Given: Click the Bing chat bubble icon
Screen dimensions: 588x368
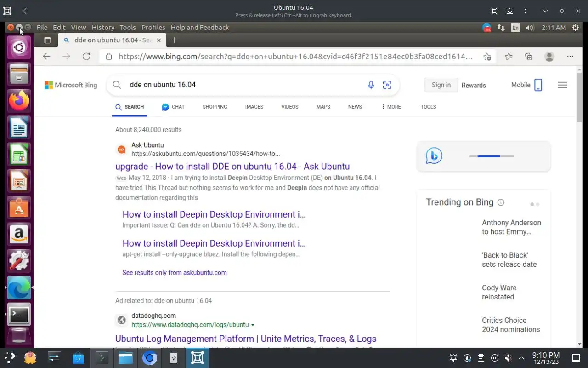Looking at the screenshot, I should 165,107.
